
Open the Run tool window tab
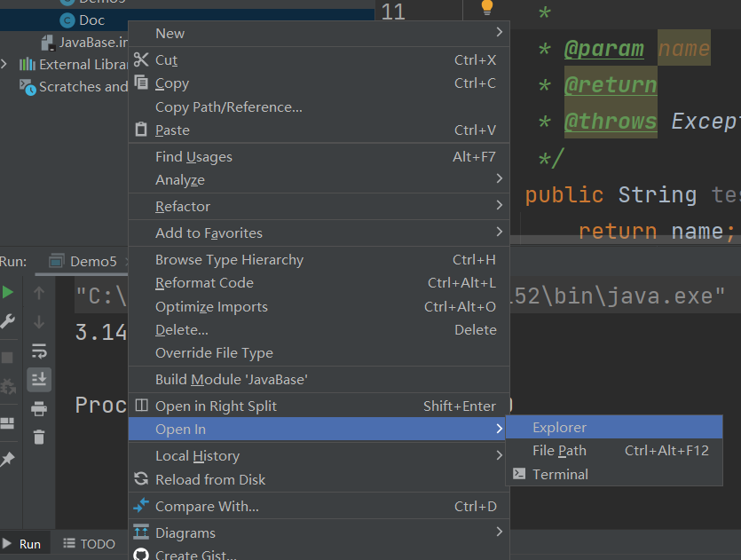point(22,544)
